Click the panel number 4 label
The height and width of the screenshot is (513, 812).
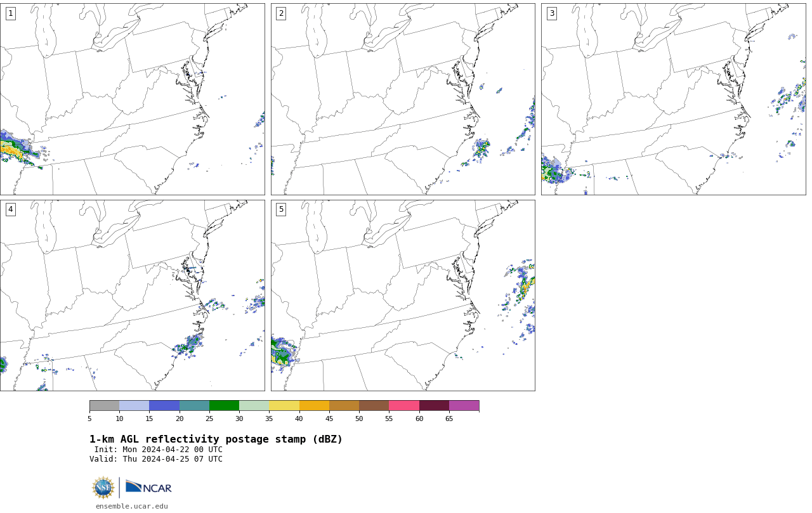pos(10,209)
